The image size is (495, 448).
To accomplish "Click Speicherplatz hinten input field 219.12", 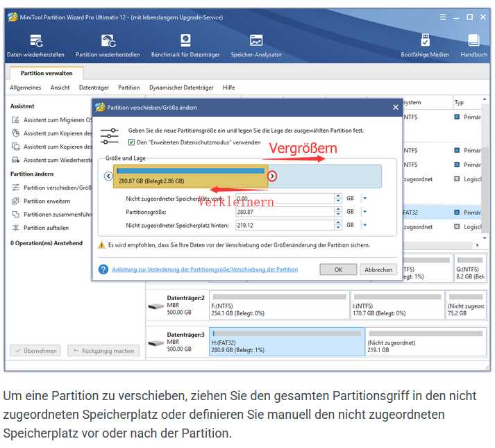I will pos(285,225).
